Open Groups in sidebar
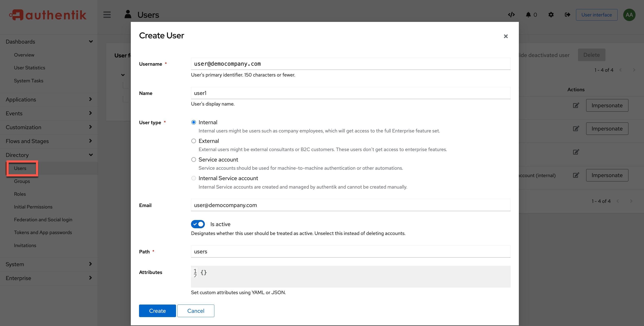The height and width of the screenshot is (326, 644). 22,181
